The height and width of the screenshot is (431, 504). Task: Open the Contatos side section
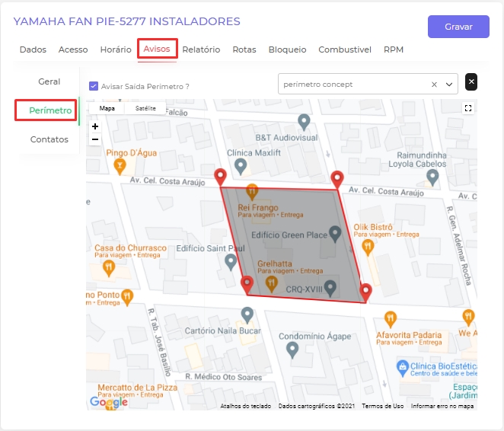[x=49, y=139]
